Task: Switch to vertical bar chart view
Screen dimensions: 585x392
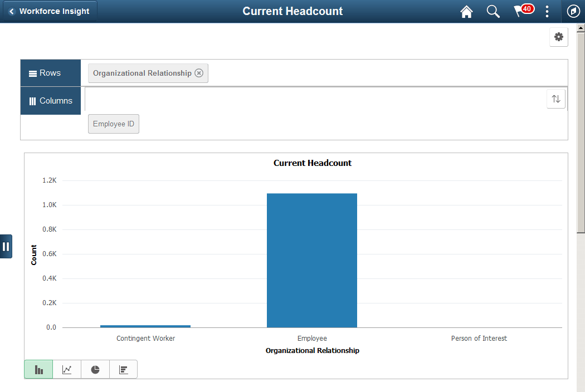Action: 38,369
